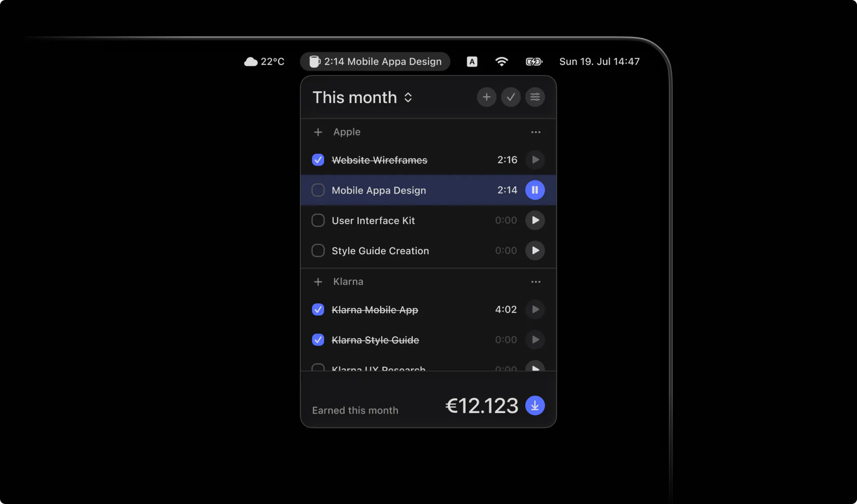
Task: Click the Mobile Appa Design task name
Action: click(x=379, y=190)
